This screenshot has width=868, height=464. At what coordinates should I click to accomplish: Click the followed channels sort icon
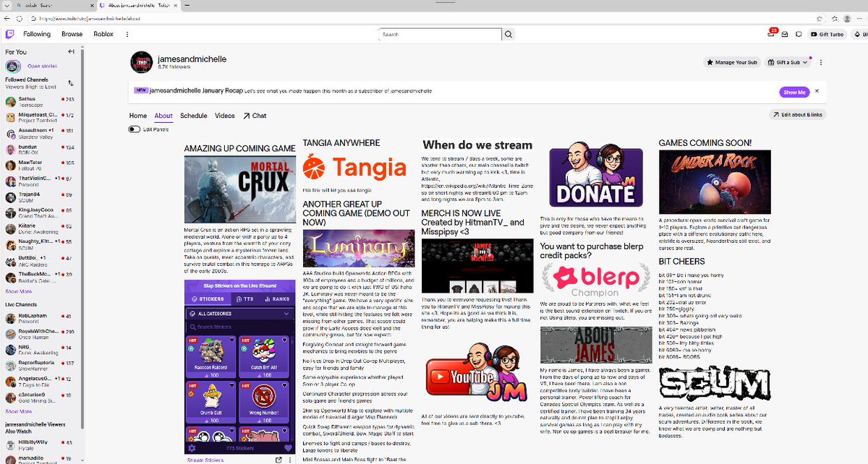coord(70,83)
